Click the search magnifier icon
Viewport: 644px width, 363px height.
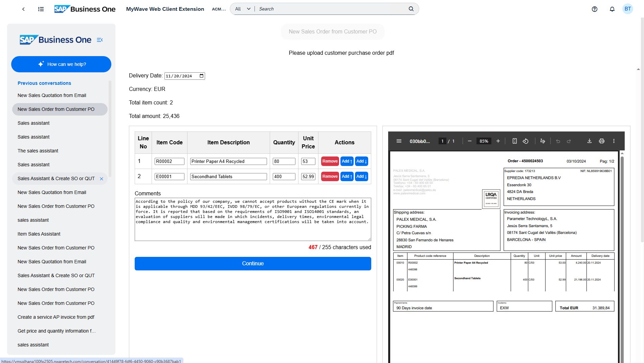pos(411,9)
